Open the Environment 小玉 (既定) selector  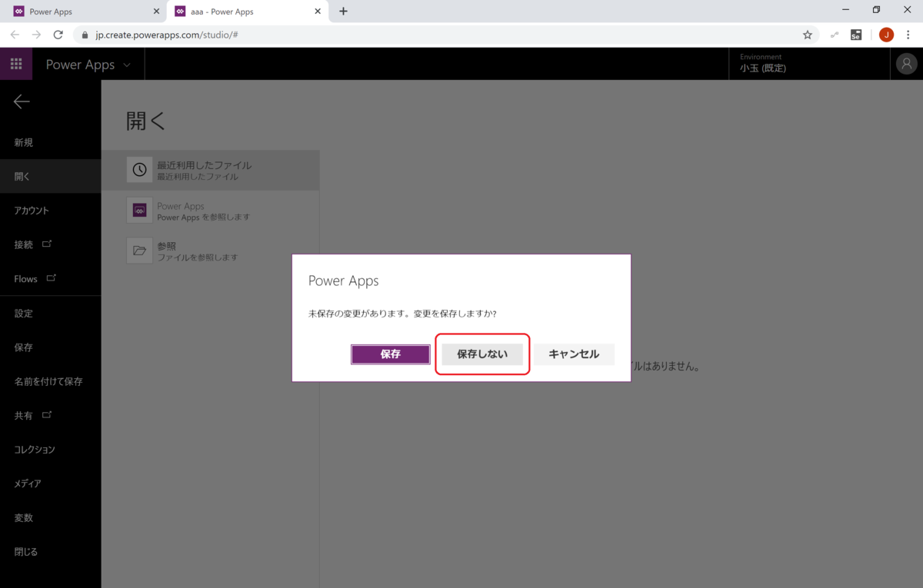point(809,64)
